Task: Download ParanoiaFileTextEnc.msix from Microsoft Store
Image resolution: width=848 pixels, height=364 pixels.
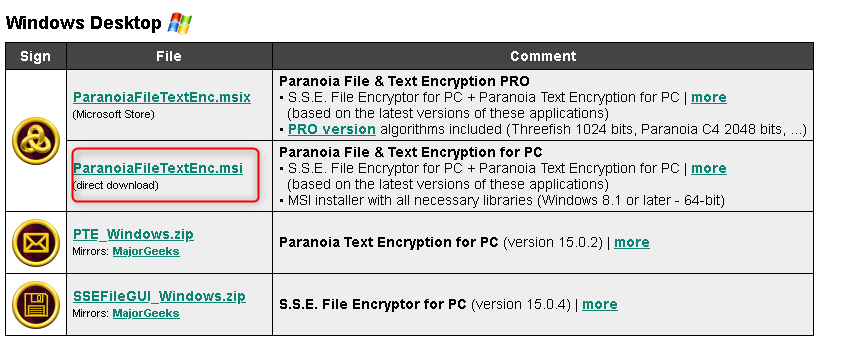Action: (162, 97)
